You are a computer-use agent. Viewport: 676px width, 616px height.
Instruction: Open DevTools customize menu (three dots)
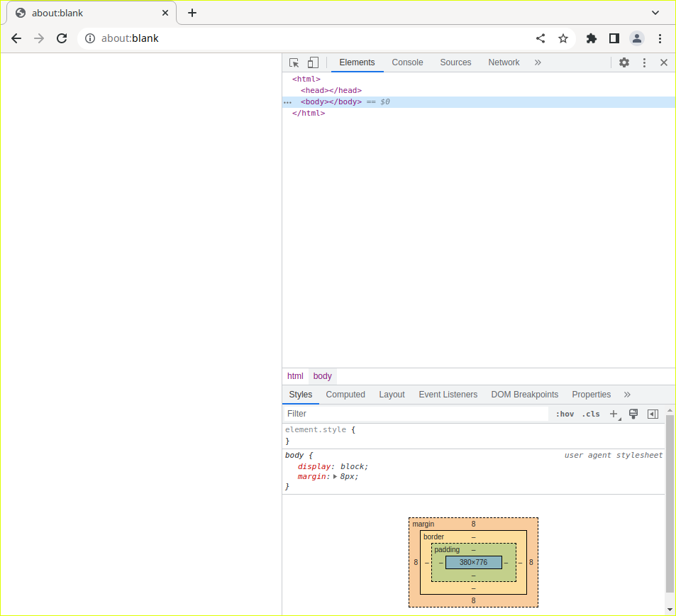644,62
